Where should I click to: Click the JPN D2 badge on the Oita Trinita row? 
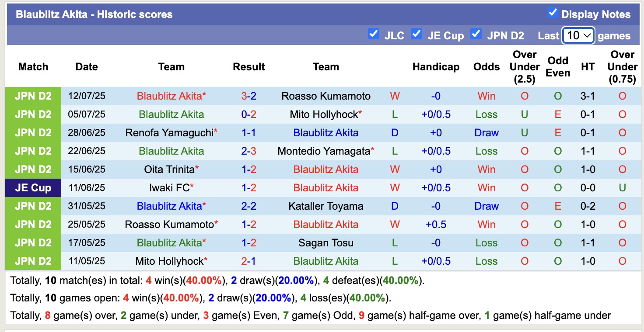tap(33, 169)
